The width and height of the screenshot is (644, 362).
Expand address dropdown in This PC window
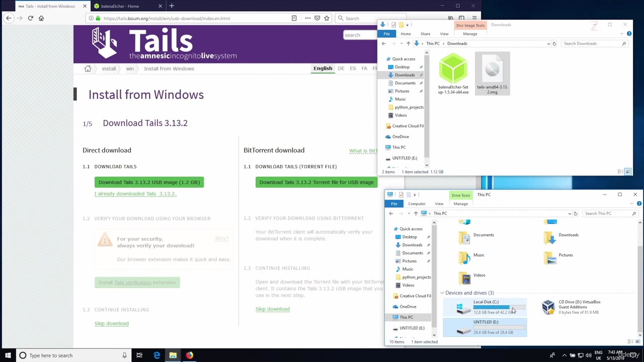click(570, 213)
